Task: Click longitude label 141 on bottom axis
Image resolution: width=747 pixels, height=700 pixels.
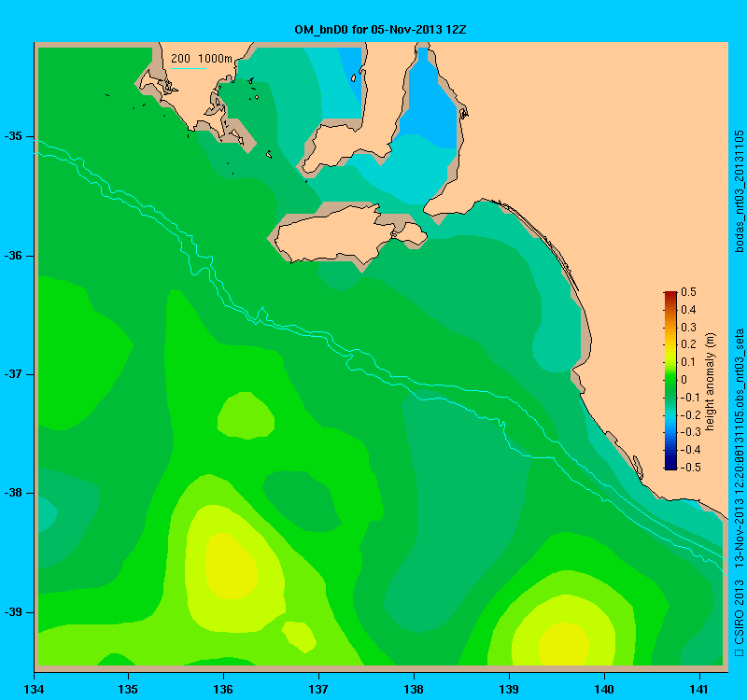Action: pos(699,690)
